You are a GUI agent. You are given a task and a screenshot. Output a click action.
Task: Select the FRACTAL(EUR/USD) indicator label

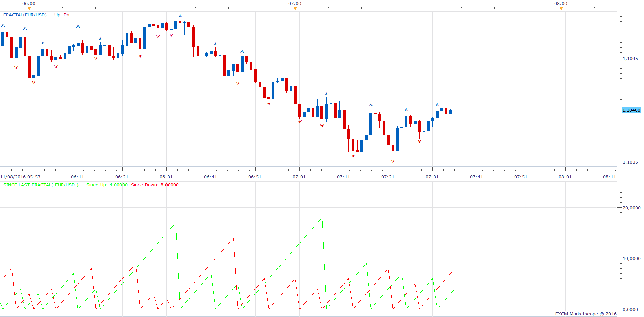[x=25, y=15]
